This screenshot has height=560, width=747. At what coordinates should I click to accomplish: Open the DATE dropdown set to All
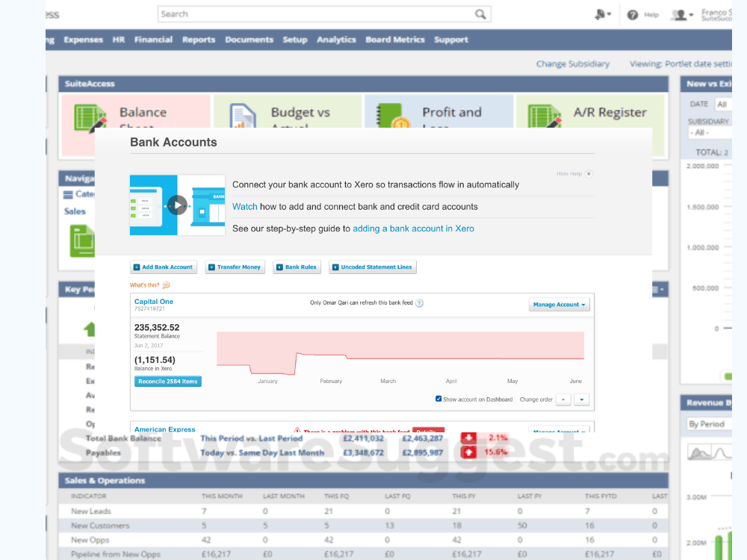723,105
